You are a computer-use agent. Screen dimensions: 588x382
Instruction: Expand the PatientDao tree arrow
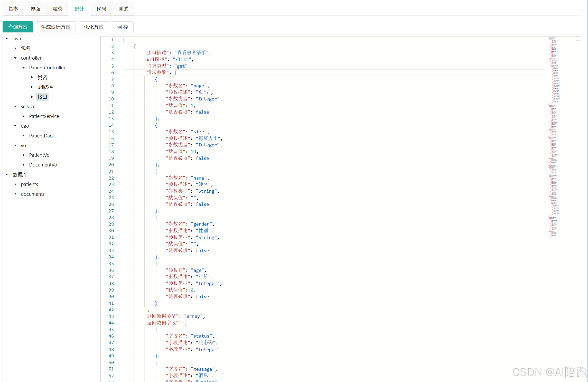23,136
